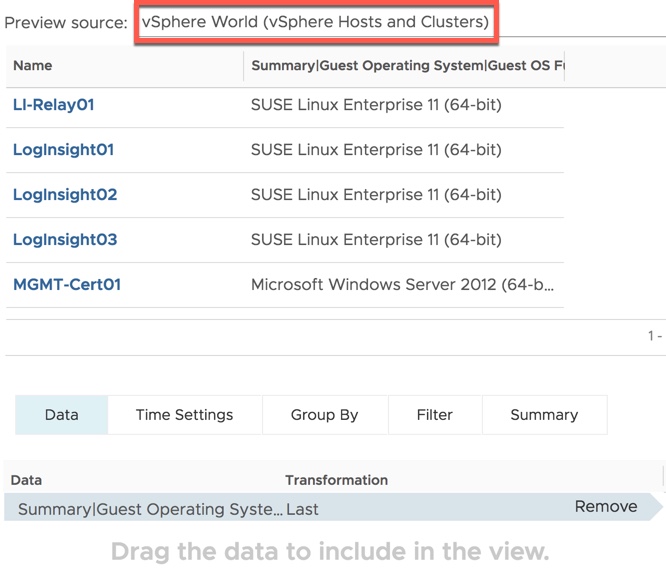The image size is (666, 579).
Task: Switch to the Summary tab
Action: (544, 415)
